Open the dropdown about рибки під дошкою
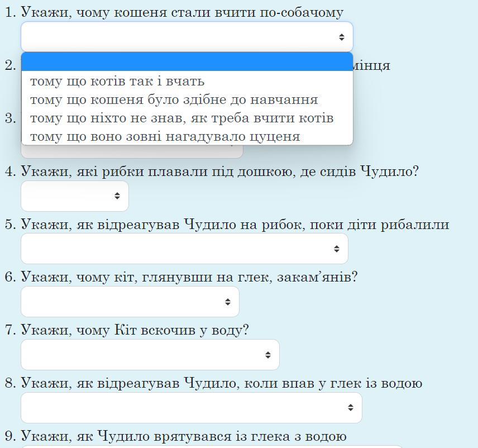 click(x=75, y=196)
